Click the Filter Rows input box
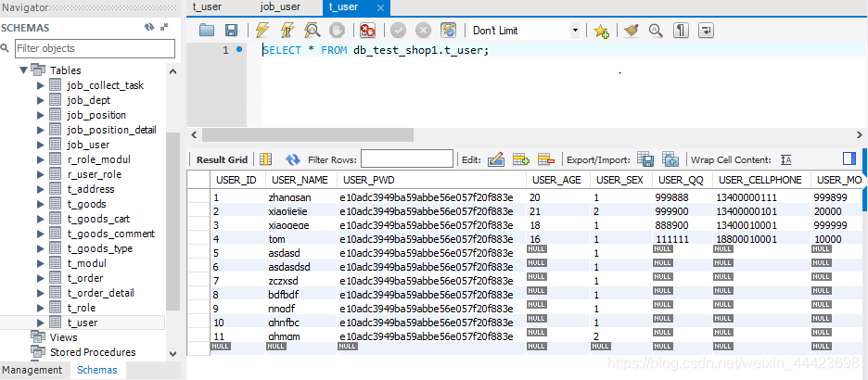Image resolution: width=868 pixels, height=380 pixels. coord(407,159)
